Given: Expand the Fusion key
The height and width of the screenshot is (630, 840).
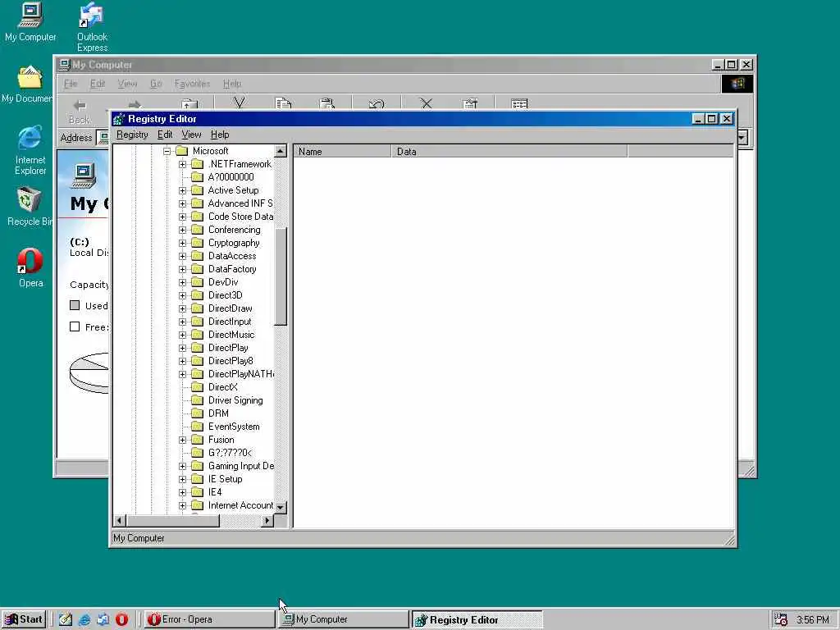Looking at the screenshot, I should coord(183,440).
